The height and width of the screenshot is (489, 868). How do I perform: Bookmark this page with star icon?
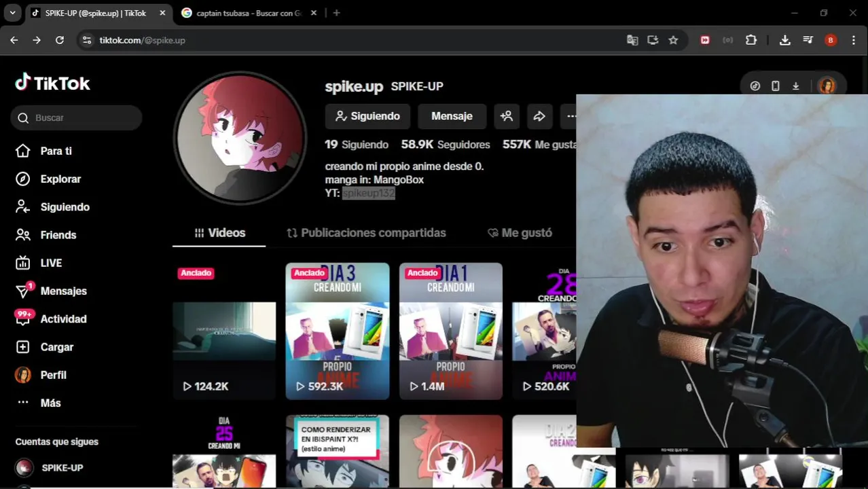673,40
